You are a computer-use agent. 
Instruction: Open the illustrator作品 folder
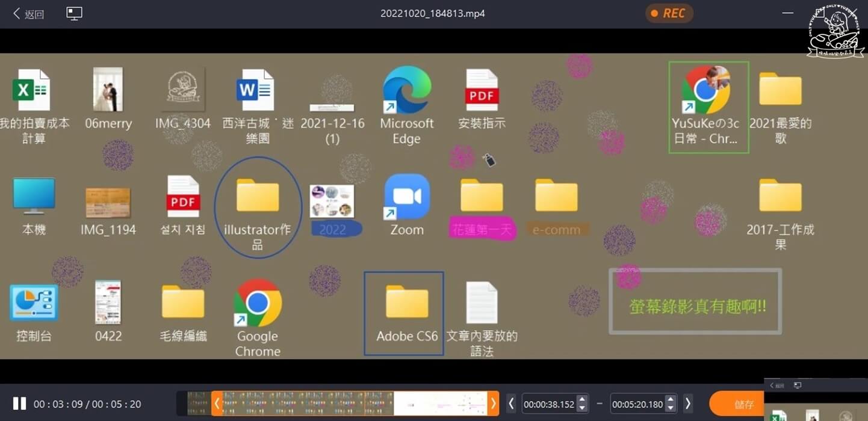pos(257,197)
